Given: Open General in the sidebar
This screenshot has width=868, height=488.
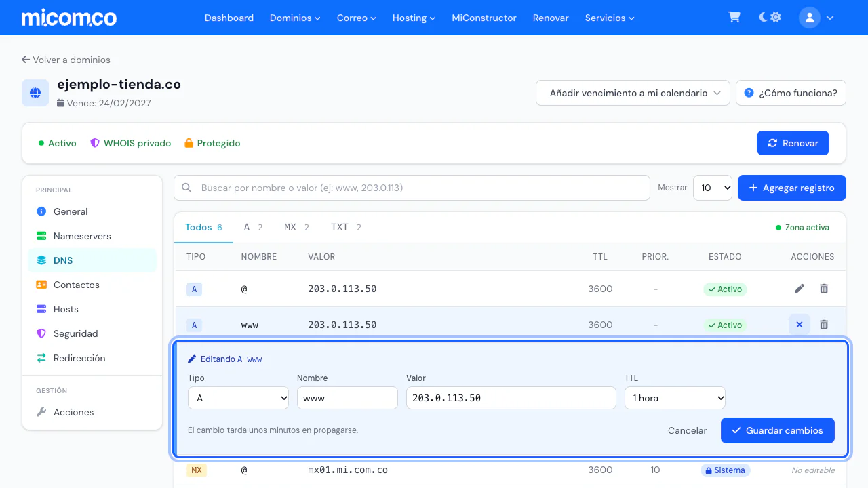Looking at the screenshot, I should (92, 211).
